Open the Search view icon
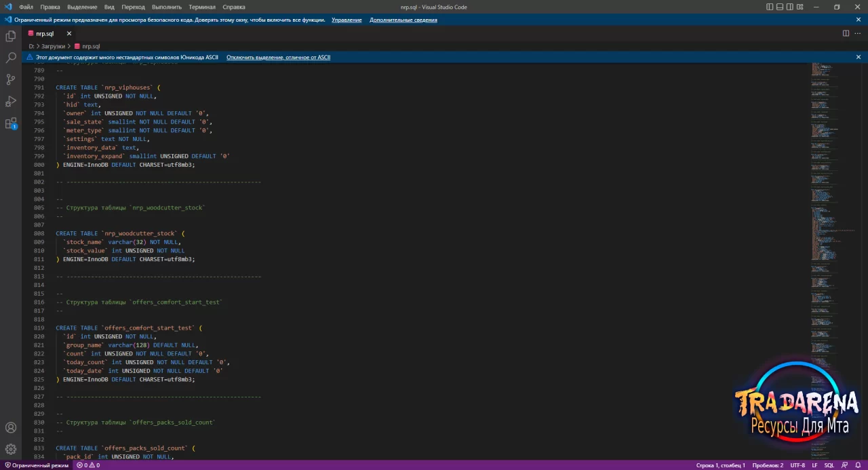This screenshot has height=470, width=868. [11, 58]
